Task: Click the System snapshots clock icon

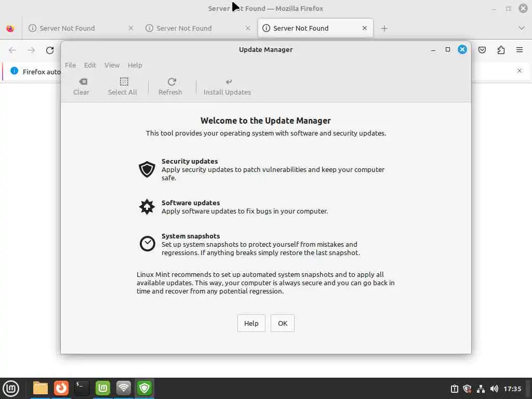Action: pos(147,244)
